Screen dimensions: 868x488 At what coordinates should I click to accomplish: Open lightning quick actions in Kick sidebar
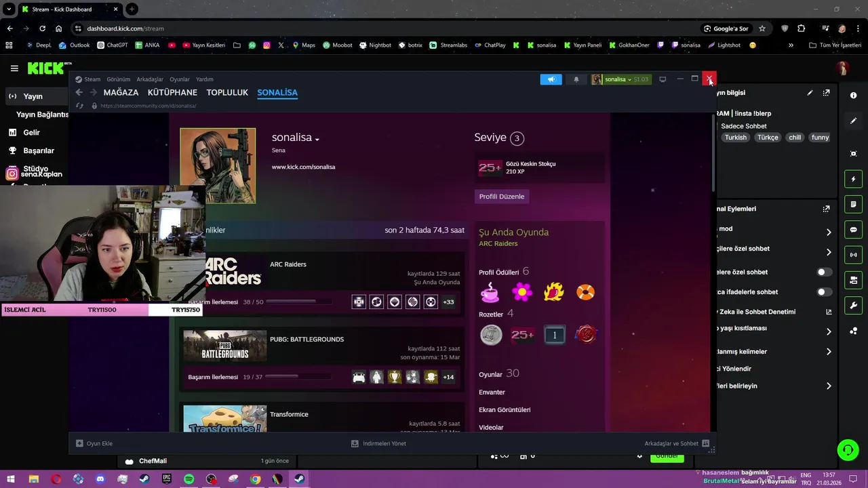853,179
